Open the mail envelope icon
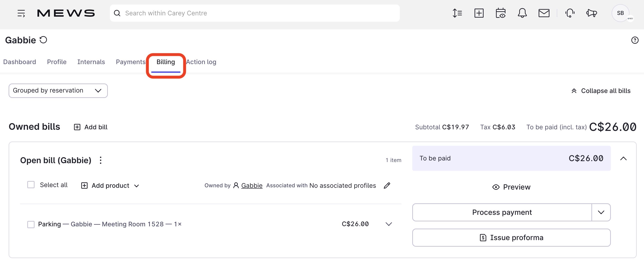Viewport: 644px width, 262px height. (x=544, y=13)
